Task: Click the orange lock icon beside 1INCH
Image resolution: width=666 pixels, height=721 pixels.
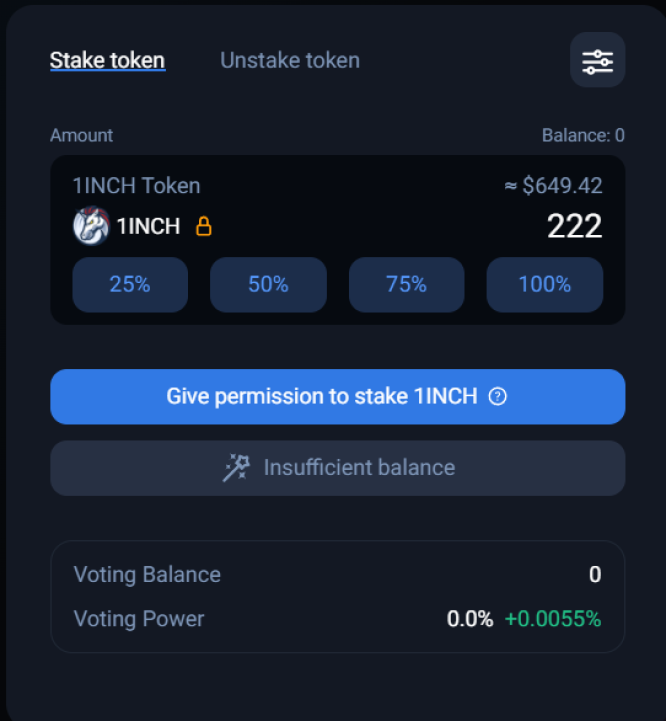Action: tap(204, 226)
